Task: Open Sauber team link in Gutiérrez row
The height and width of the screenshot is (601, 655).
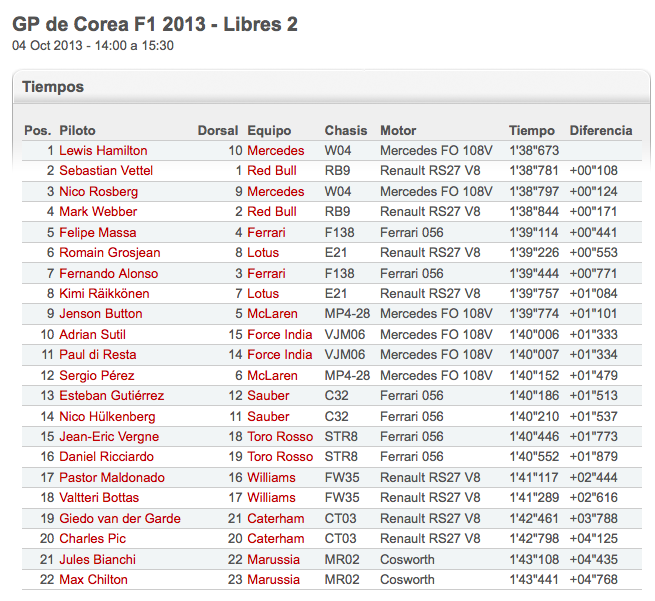Action: pos(268,395)
